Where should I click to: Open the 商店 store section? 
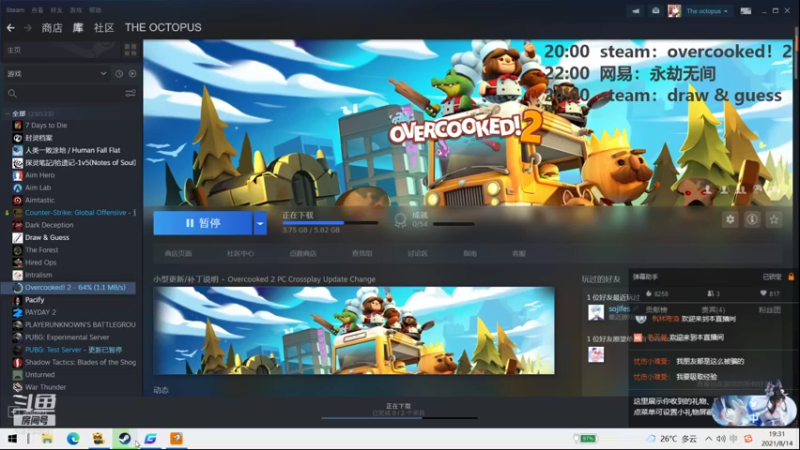(x=52, y=28)
